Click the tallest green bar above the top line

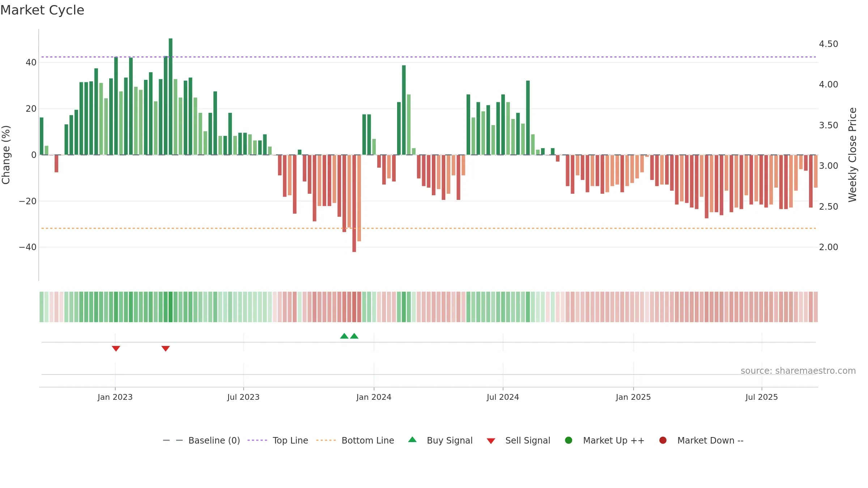click(x=171, y=97)
